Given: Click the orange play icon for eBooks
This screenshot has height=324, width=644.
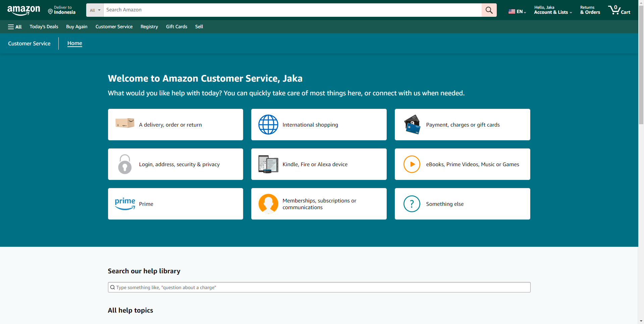Looking at the screenshot, I should coord(412,164).
